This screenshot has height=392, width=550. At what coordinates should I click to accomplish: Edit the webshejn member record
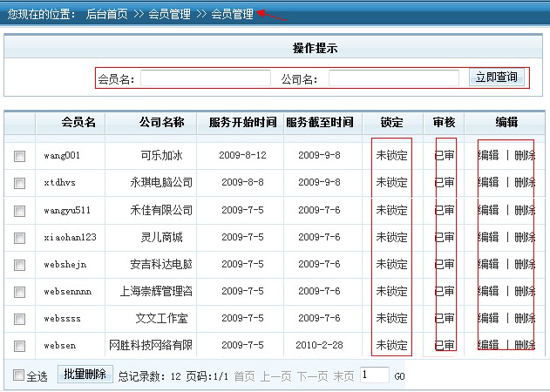point(488,264)
